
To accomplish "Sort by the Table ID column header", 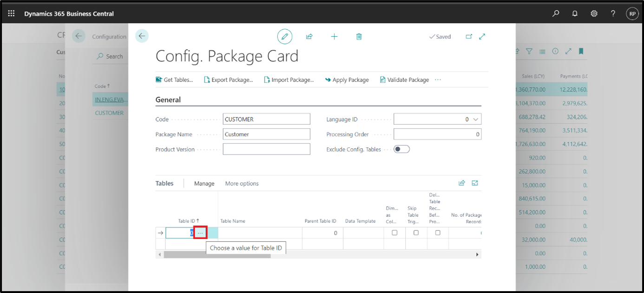I will 189,221.
